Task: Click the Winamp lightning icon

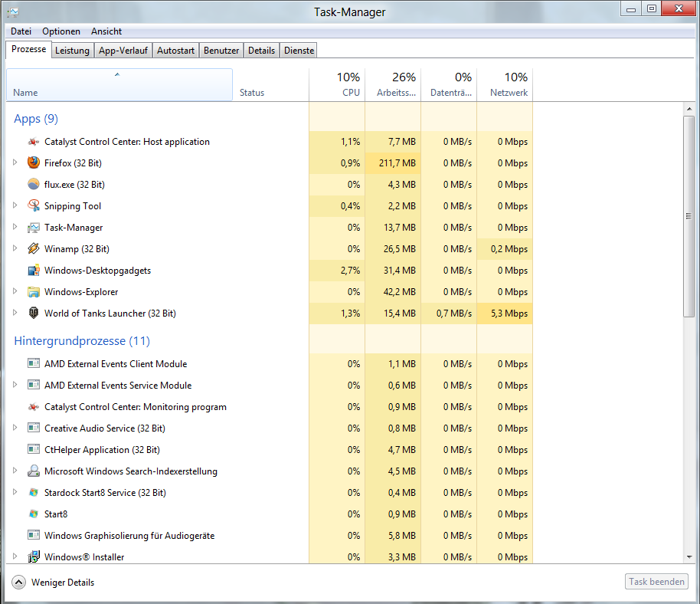Action: coord(34,248)
